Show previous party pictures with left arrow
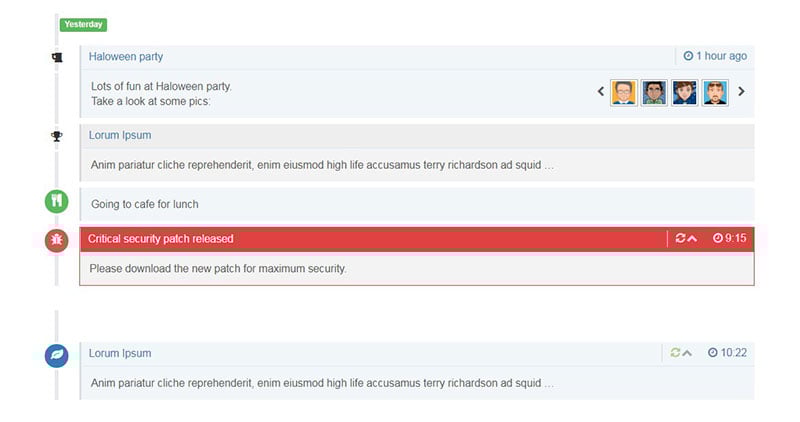This screenshot has width=800, height=422. pos(601,91)
